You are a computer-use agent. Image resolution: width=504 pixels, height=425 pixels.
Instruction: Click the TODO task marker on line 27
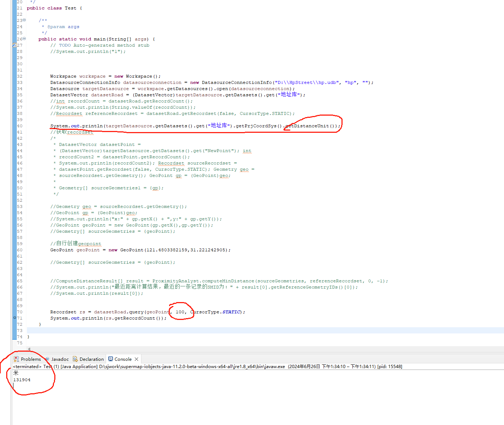pyautogui.click(x=15, y=45)
